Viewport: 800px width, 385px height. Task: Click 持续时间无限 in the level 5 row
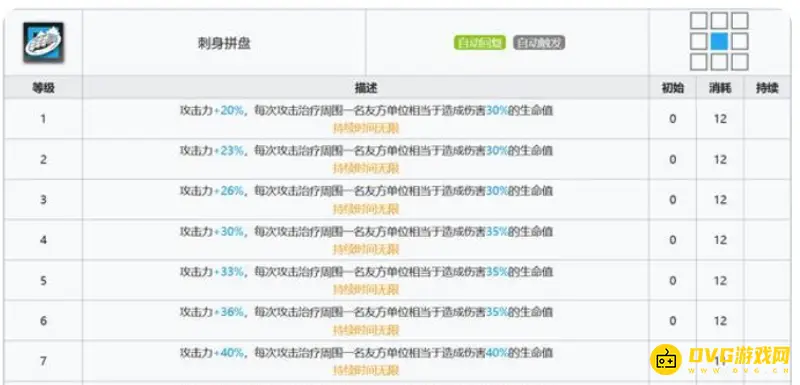[366, 290]
